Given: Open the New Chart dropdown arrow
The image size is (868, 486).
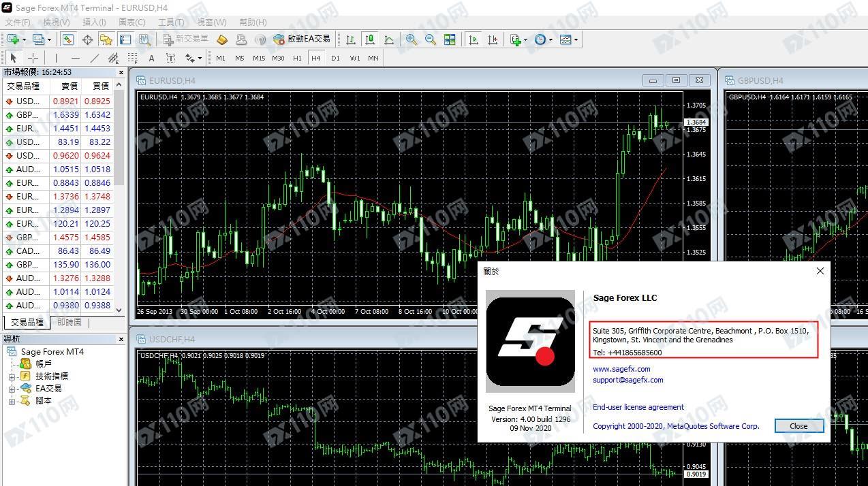Looking at the screenshot, I should 24,39.
